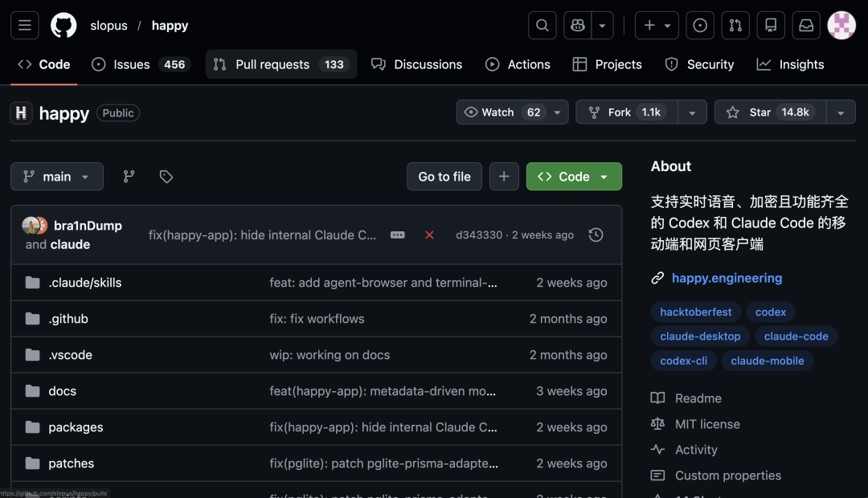Image resolution: width=868 pixels, height=498 pixels.
Task: Click the user profile avatar
Action: point(841,26)
